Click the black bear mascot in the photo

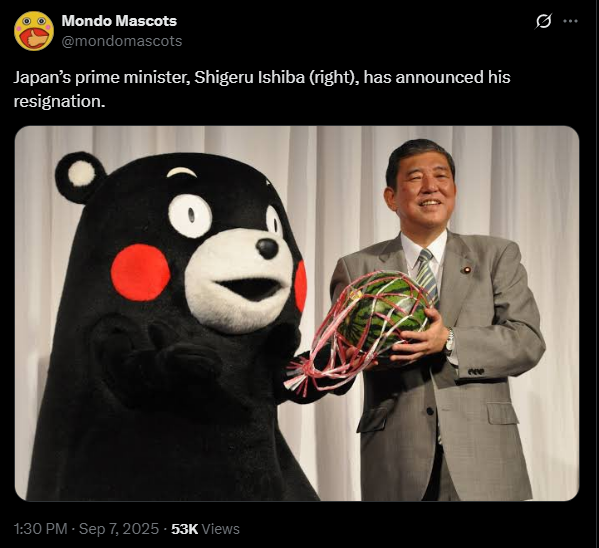point(168,325)
